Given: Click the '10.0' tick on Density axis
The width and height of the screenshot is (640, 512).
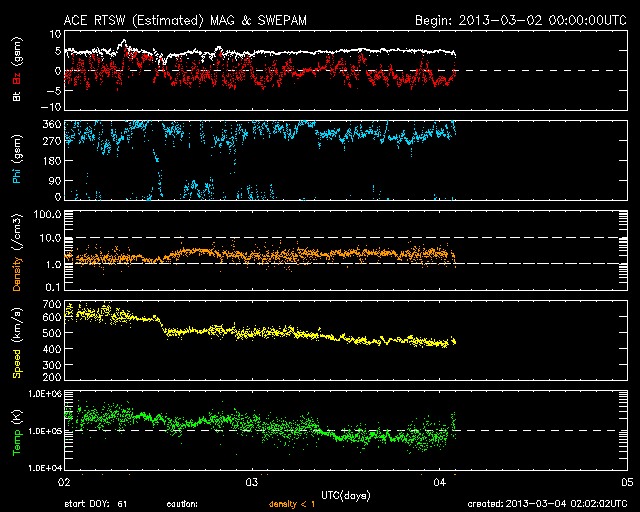Looking at the screenshot, I should tap(50, 238).
